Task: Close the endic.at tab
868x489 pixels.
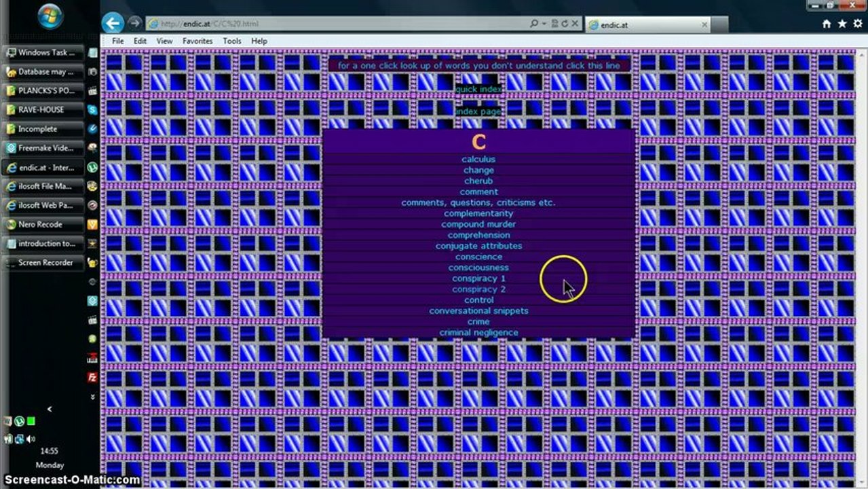Action: click(704, 25)
